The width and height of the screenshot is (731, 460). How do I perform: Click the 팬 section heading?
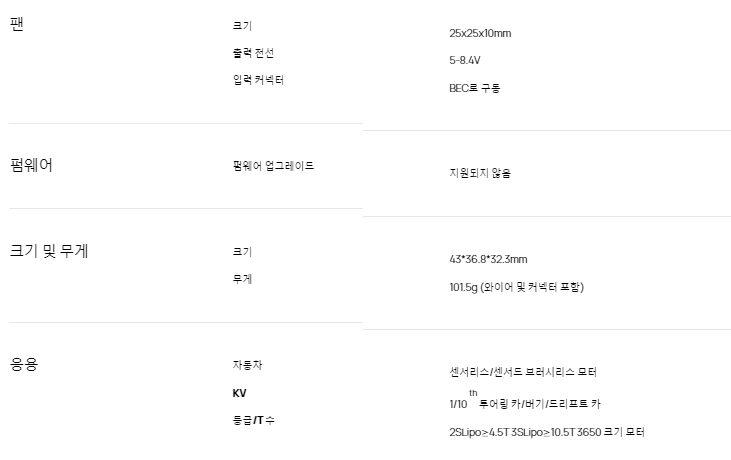pos(16,24)
